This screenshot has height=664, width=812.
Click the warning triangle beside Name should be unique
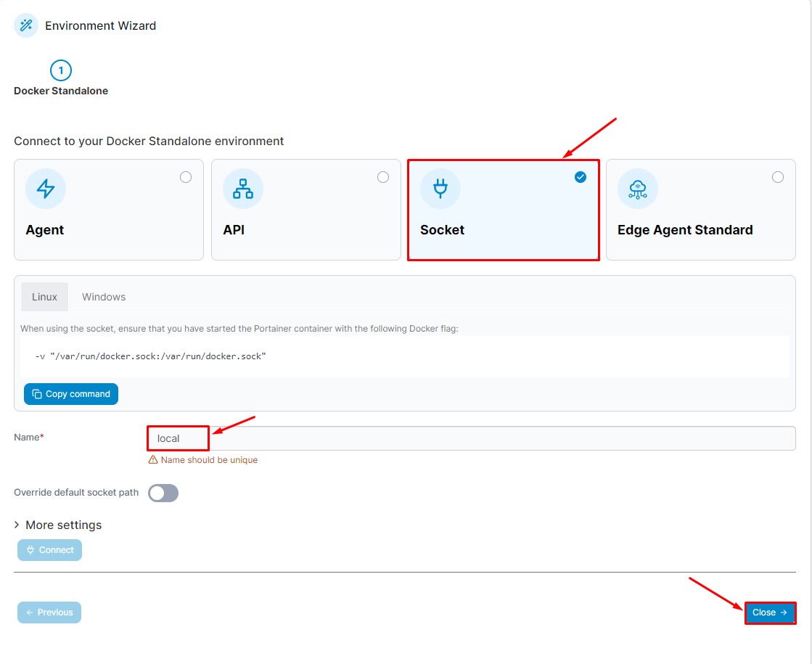click(x=153, y=460)
